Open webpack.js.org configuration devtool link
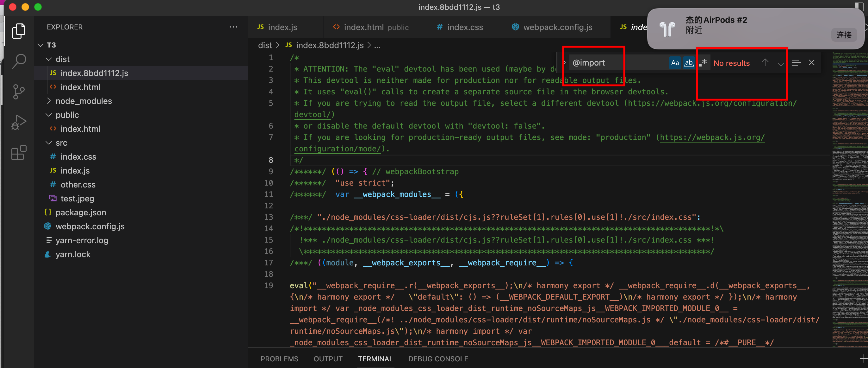This screenshot has width=868, height=368. tap(712, 103)
